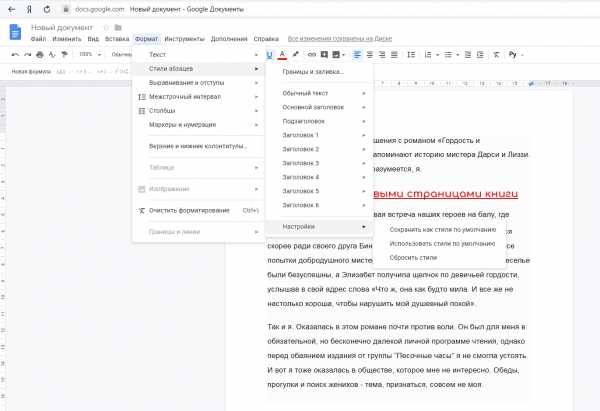This screenshot has height=411, width=600.
Task: Close the open Формат menu
Action: (147, 39)
